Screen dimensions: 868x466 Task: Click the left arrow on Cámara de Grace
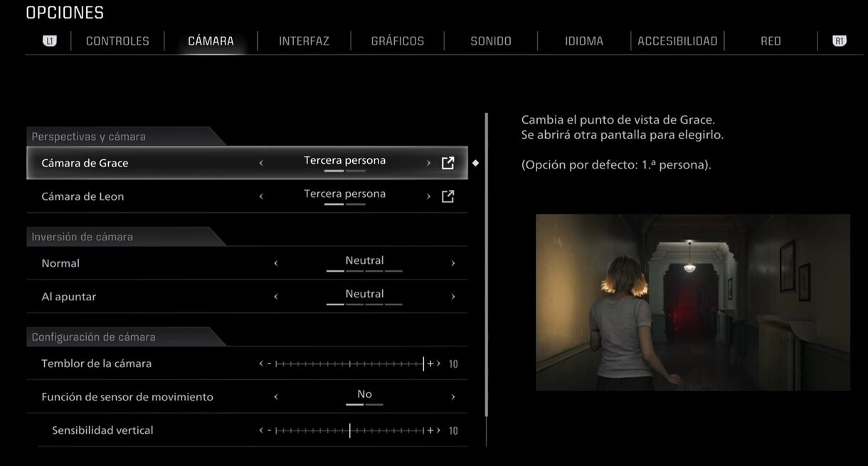click(x=261, y=162)
